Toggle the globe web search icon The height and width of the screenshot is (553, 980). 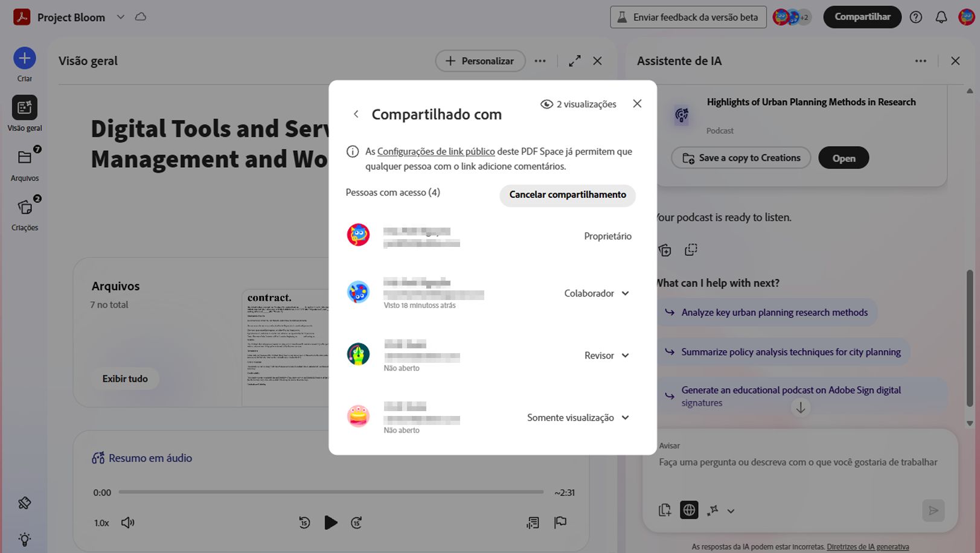(x=689, y=510)
